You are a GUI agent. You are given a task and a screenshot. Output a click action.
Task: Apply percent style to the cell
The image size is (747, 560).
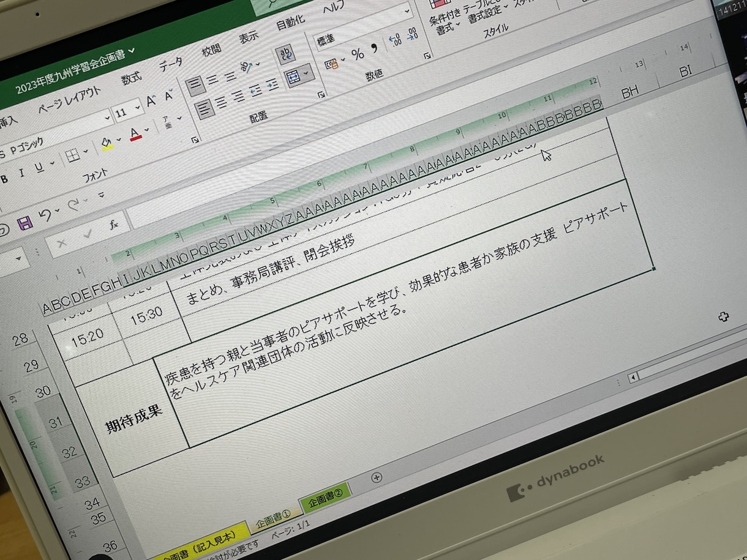(x=358, y=54)
